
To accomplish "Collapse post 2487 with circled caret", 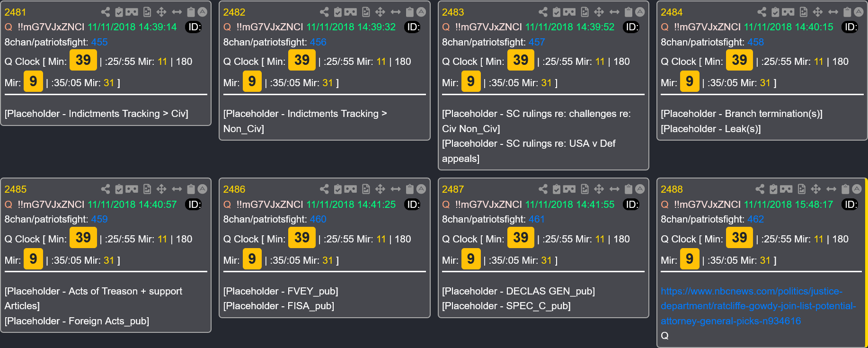I will click(640, 189).
